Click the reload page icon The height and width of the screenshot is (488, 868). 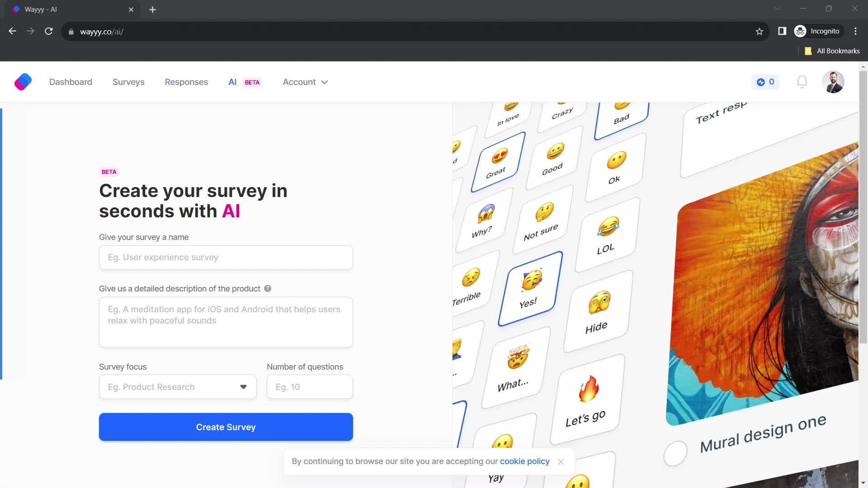(x=49, y=32)
